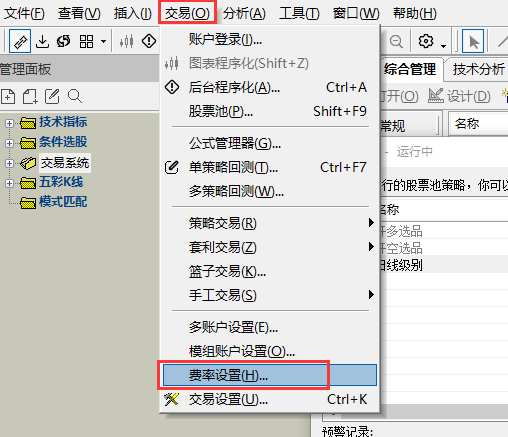The image size is (508, 437).
Task: Open the layout icon dropdown arrow
Action: point(103,42)
